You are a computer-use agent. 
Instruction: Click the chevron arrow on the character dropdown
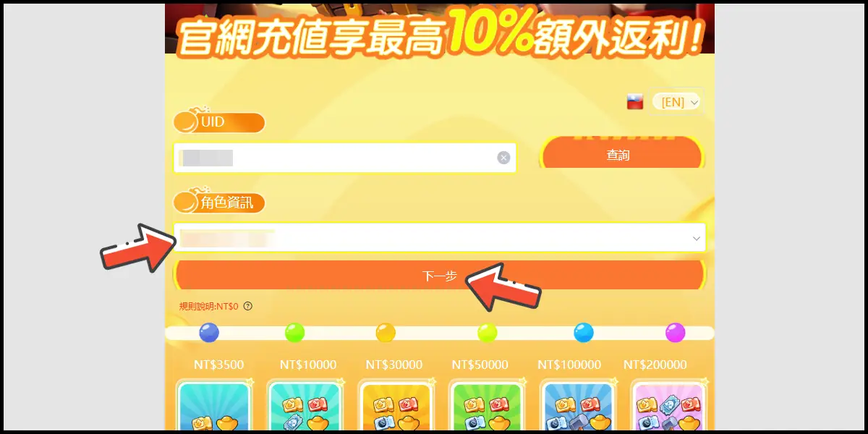pos(696,238)
